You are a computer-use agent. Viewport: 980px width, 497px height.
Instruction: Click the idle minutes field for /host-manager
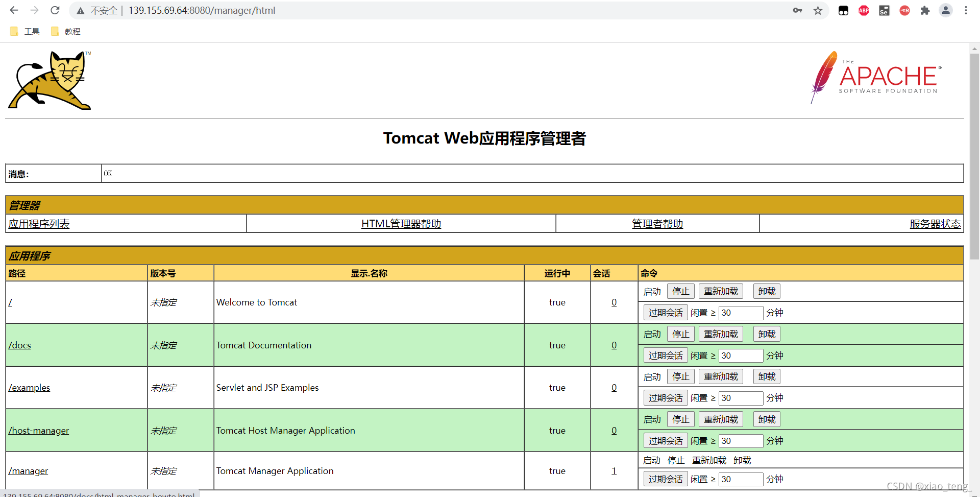[741, 441]
